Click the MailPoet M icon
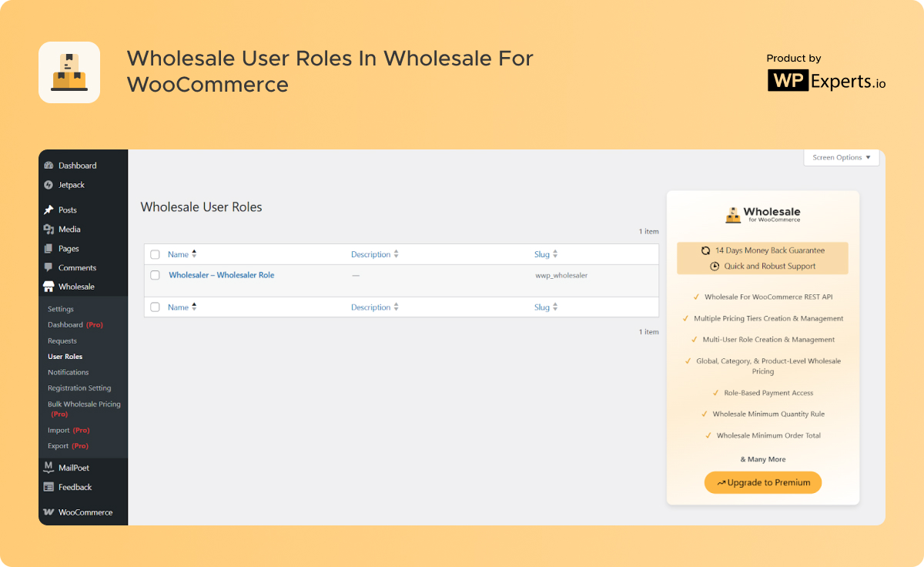 (x=49, y=468)
